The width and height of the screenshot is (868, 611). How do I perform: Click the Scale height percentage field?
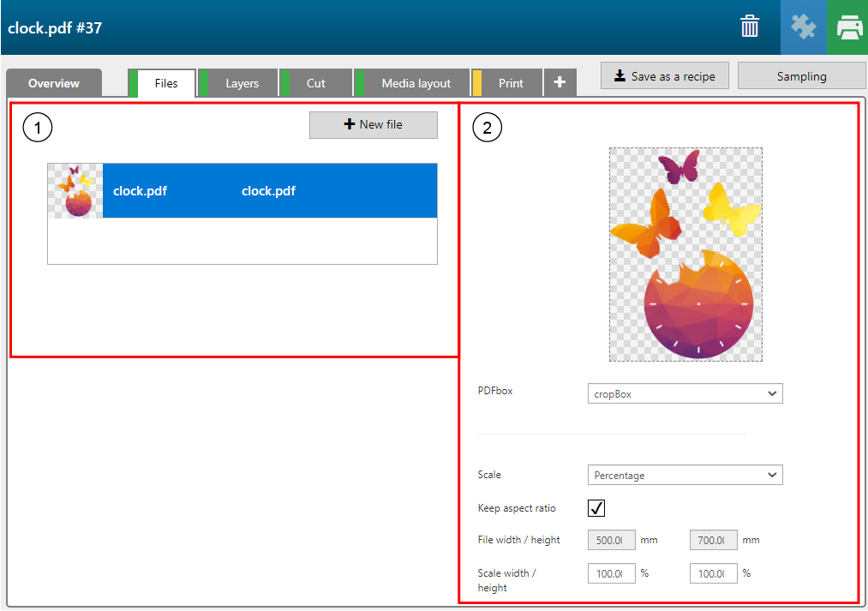tap(713, 573)
